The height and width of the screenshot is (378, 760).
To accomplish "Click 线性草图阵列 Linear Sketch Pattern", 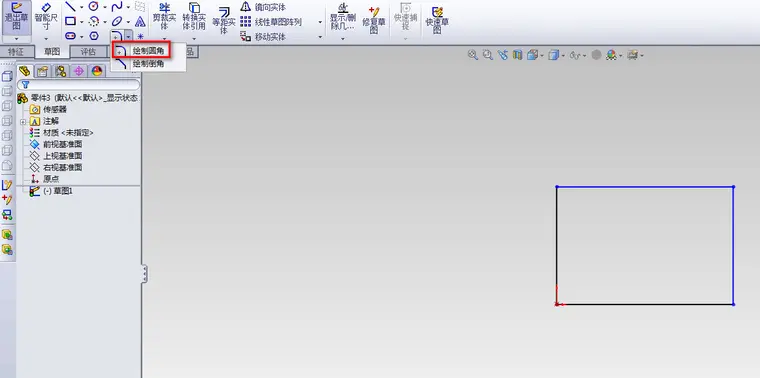I will 271,22.
